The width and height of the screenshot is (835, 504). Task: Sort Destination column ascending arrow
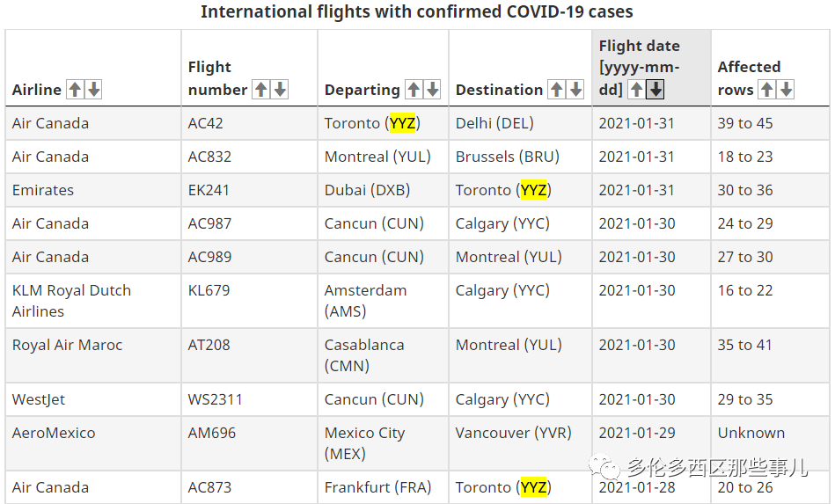click(x=557, y=90)
